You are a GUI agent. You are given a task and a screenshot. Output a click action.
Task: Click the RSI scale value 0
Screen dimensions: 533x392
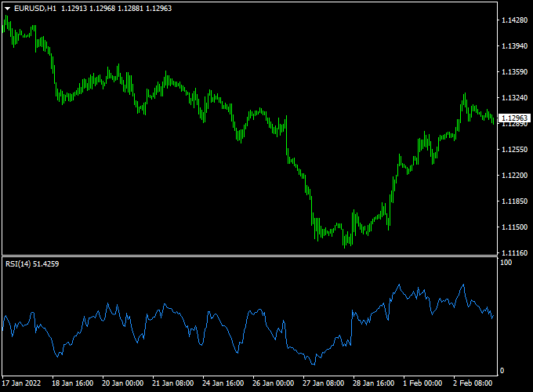click(502, 371)
